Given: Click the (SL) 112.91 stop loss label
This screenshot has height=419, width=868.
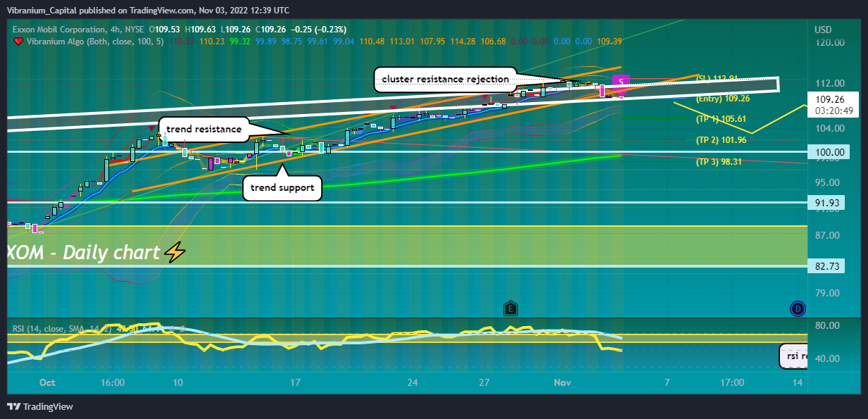Looking at the screenshot, I should click(717, 78).
